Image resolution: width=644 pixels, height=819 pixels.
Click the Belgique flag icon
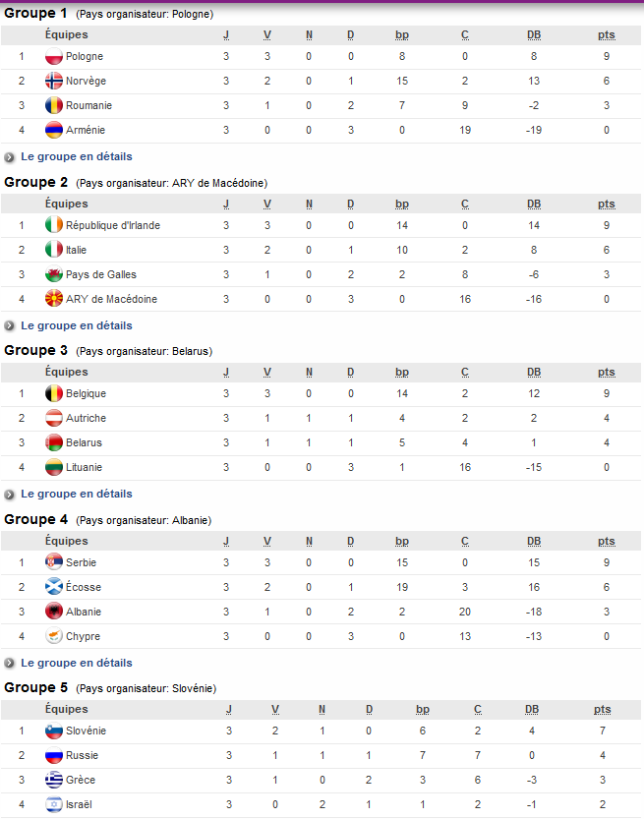pos(54,393)
